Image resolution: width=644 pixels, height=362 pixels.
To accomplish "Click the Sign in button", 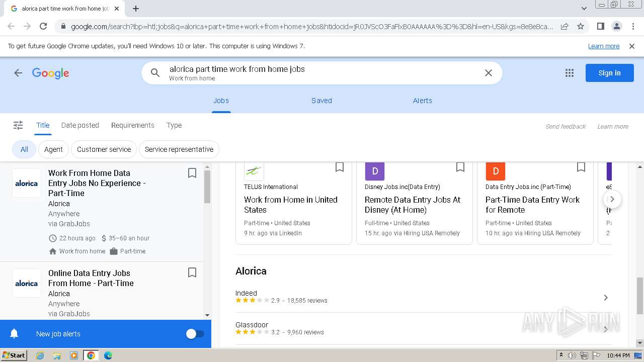I will tap(609, 73).
